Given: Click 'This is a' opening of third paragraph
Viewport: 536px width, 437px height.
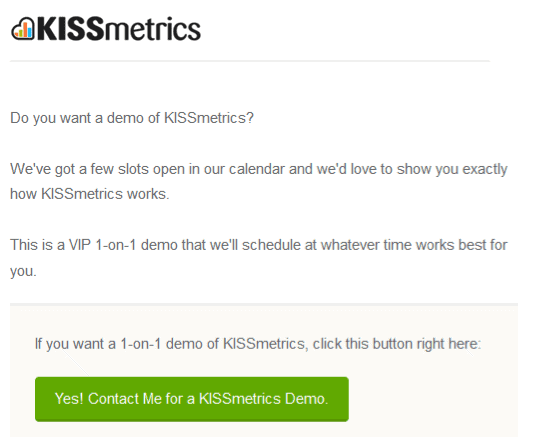Looking at the screenshot, I should click(x=38, y=245).
